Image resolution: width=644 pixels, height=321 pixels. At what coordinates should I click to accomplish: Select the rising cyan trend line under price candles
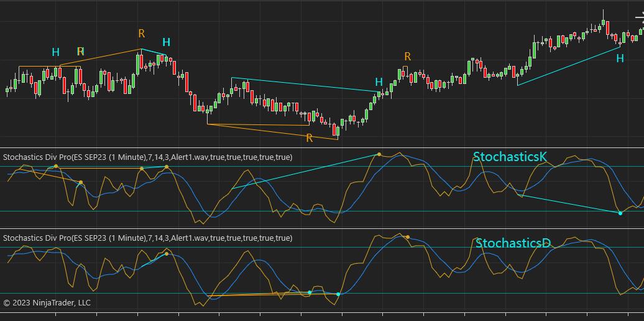click(x=569, y=67)
